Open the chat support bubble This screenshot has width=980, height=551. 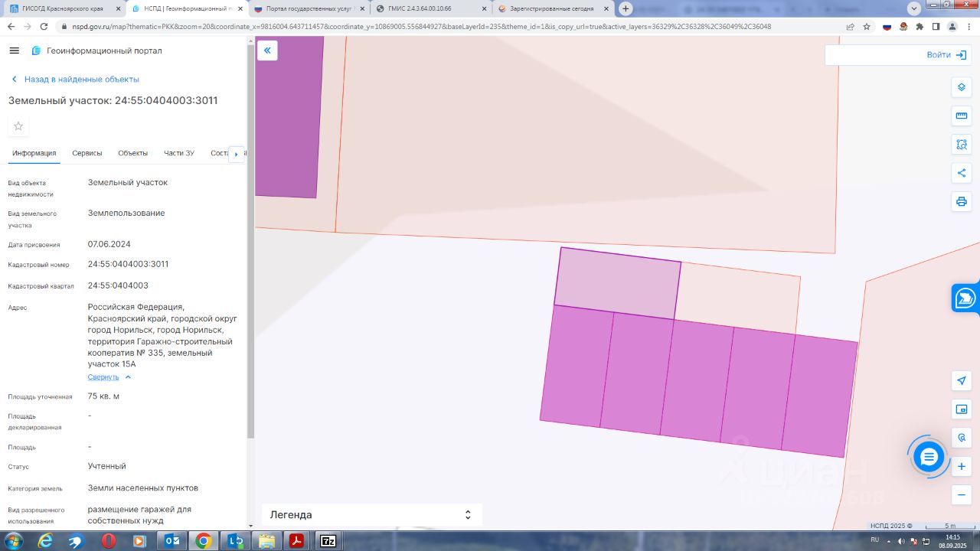929,457
